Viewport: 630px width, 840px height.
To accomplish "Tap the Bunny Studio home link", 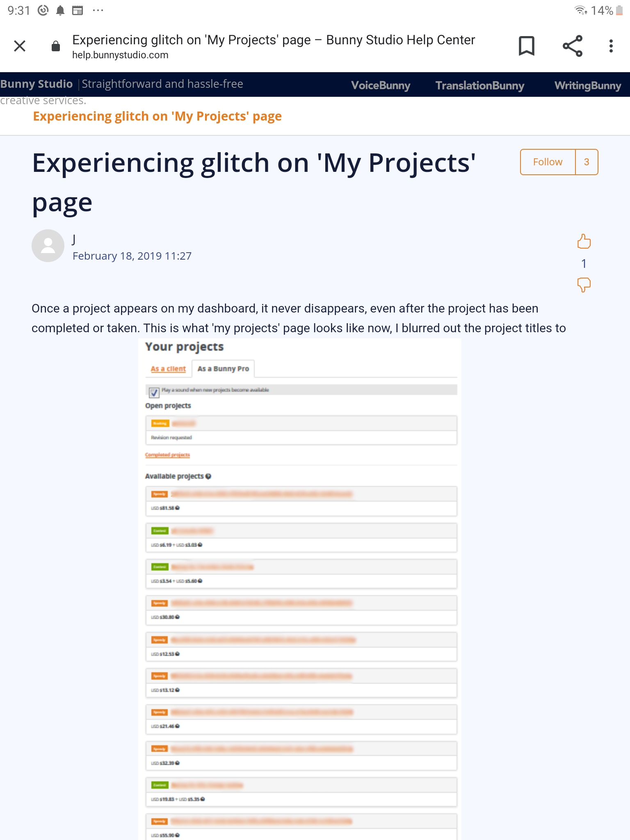I will click(37, 84).
